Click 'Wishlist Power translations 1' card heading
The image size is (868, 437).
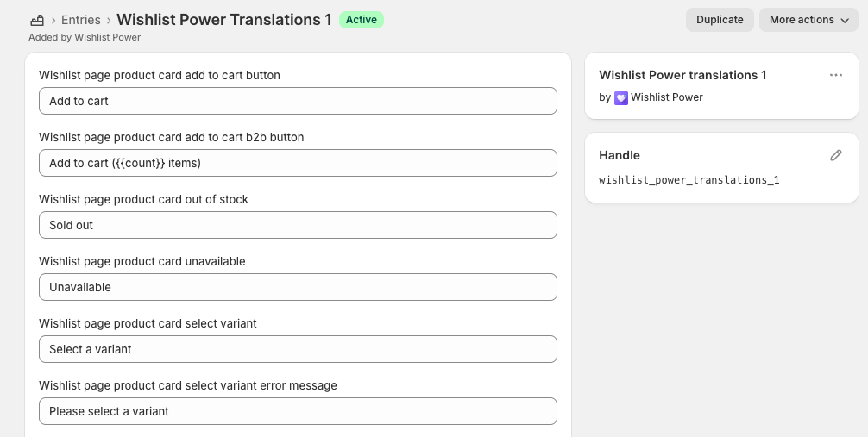682,75
